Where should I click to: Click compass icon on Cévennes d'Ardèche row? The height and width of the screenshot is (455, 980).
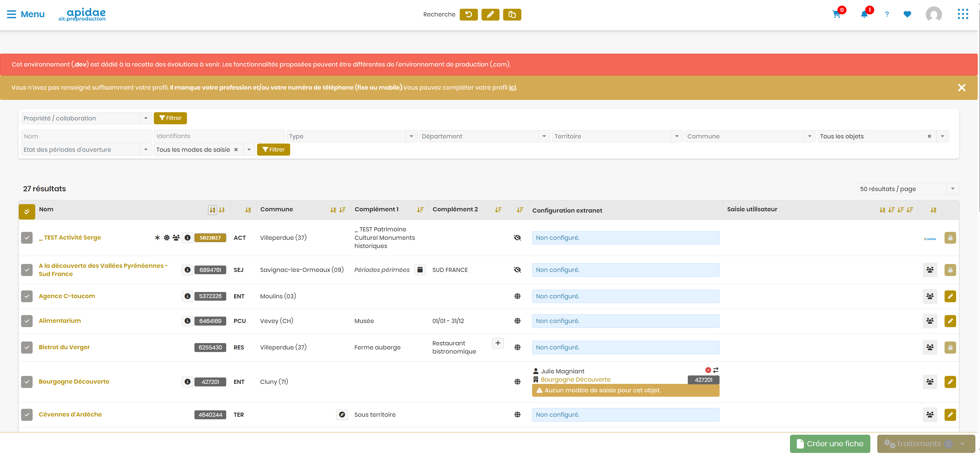(342, 414)
